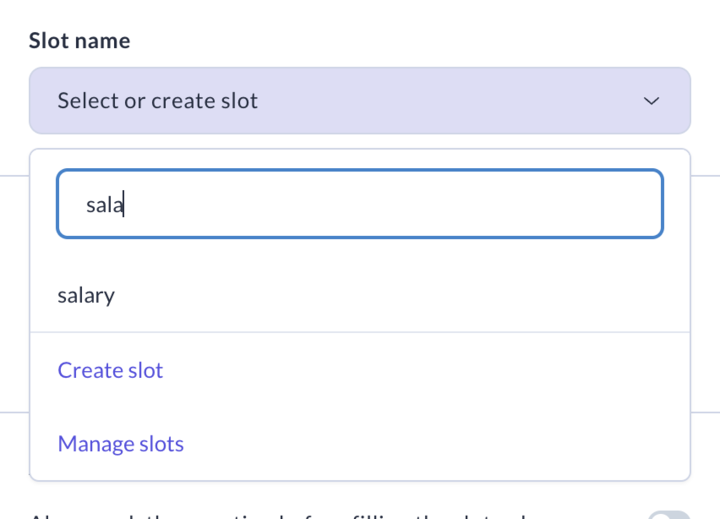Click the chevron arrow in Slot name dropdown

pyautogui.click(x=651, y=101)
